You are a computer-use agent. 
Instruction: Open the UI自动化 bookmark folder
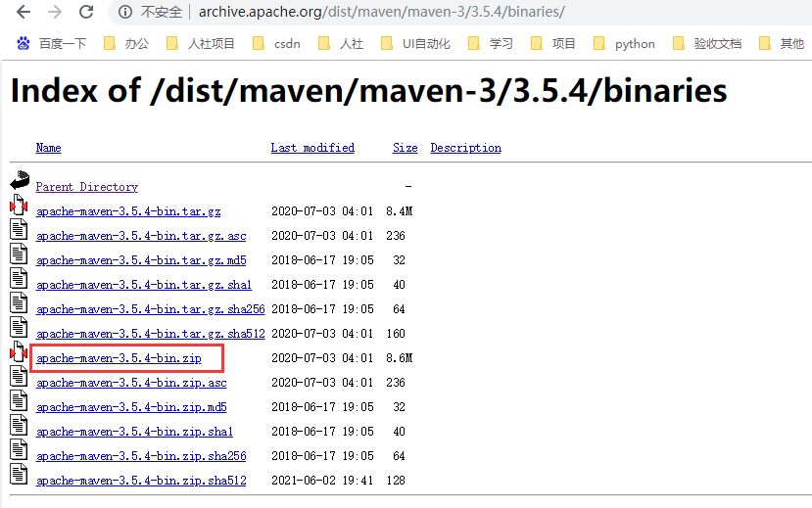click(x=416, y=43)
